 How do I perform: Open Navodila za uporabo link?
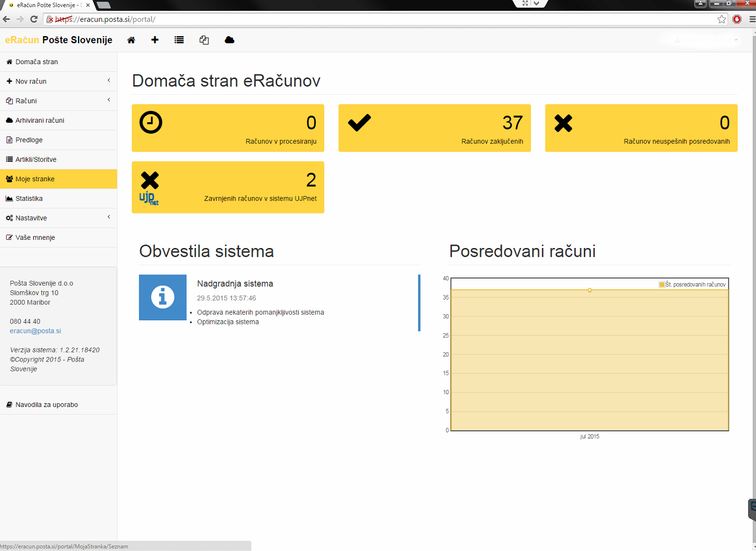tap(59, 404)
